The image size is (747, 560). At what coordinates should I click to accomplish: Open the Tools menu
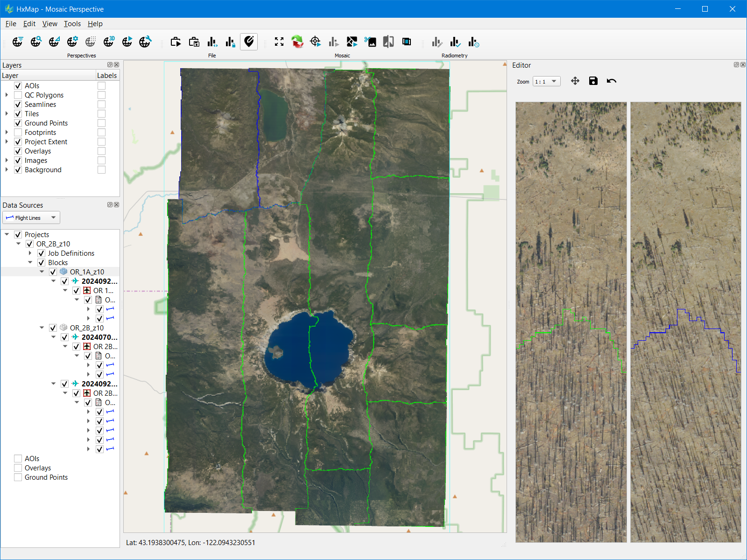coord(72,24)
